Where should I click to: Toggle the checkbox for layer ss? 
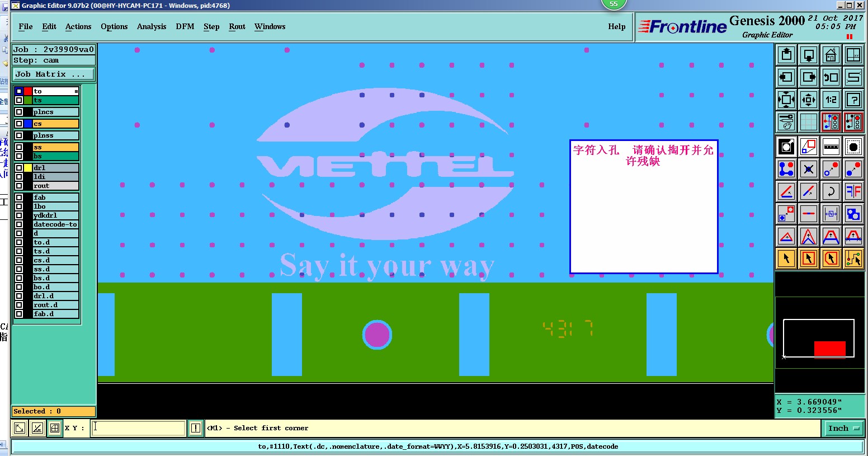[x=19, y=147]
